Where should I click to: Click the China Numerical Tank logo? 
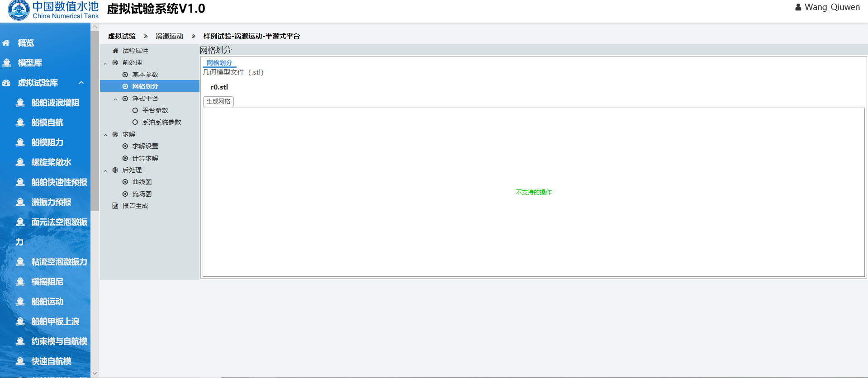tap(19, 10)
